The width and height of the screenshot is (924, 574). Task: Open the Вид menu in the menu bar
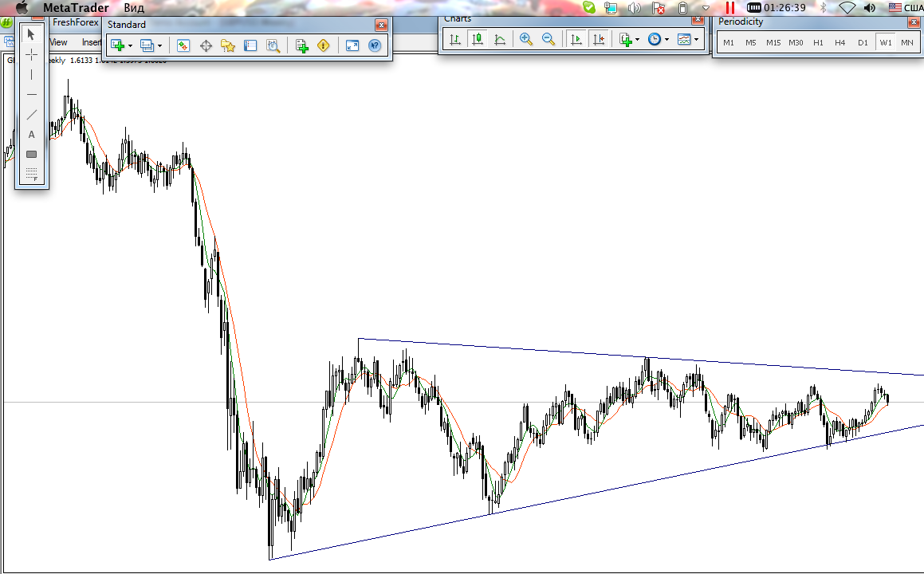135,8
